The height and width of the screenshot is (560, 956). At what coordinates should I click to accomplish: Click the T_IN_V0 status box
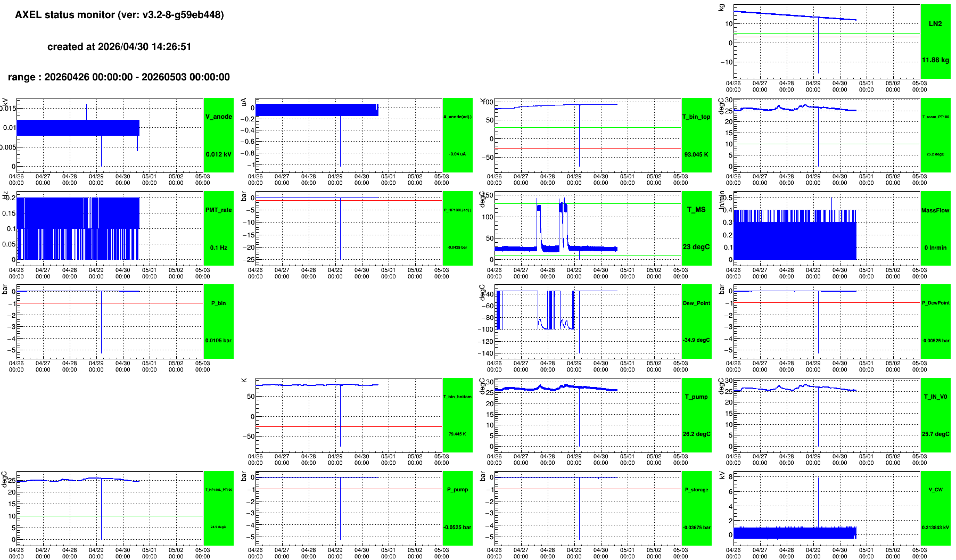coord(935,415)
